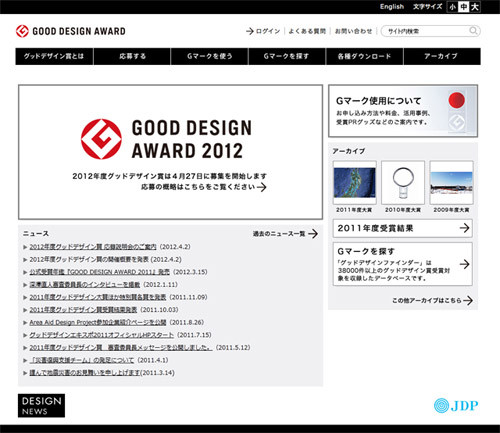Open the Gマーク使用について banner
The image size is (500, 433).
click(403, 111)
